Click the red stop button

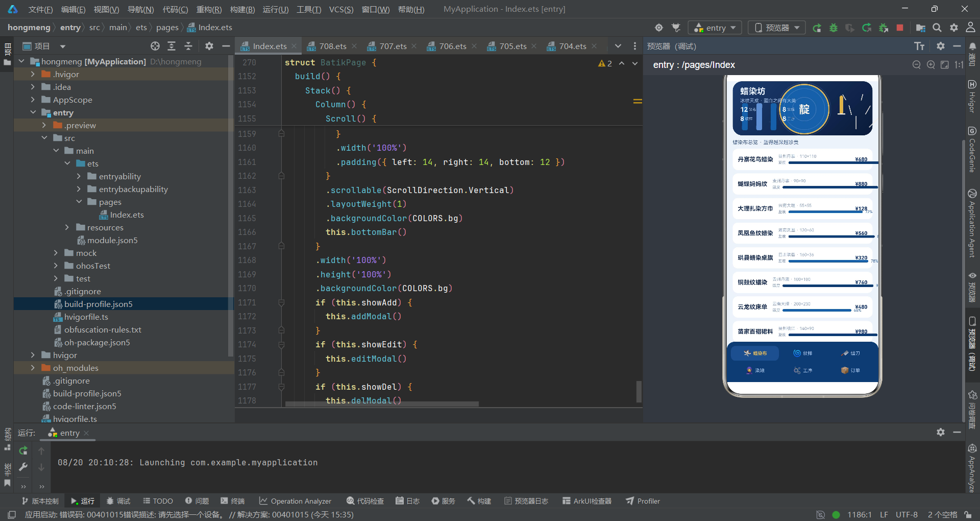tap(900, 28)
